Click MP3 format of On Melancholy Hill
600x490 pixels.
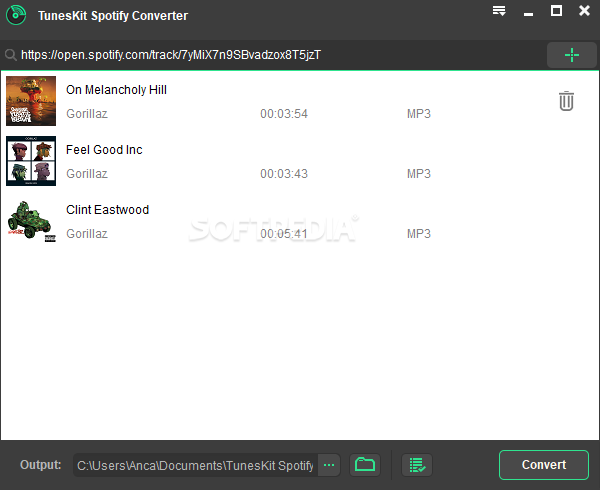(419, 114)
